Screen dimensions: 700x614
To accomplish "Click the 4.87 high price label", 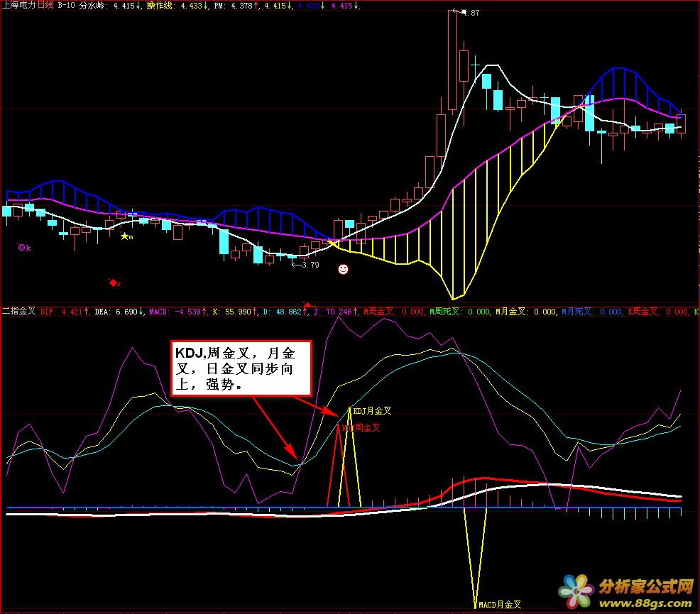I will [471, 13].
